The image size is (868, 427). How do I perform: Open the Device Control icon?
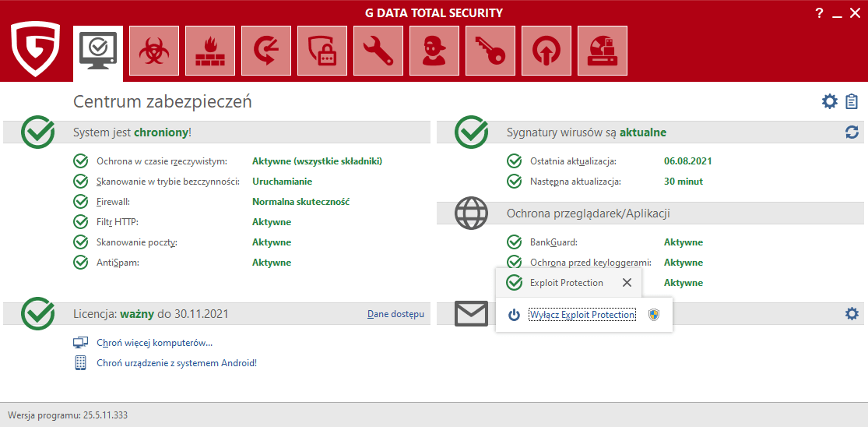(x=602, y=51)
